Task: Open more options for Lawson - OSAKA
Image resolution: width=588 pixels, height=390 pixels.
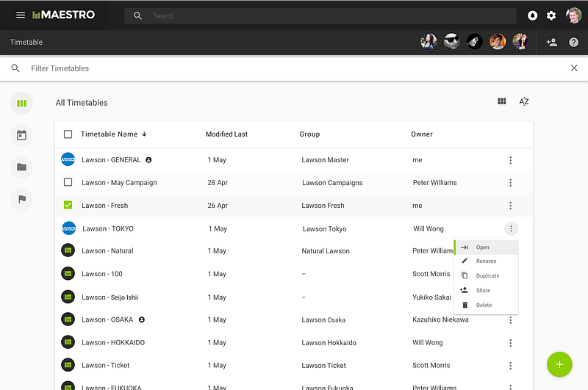Action: coord(510,320)
